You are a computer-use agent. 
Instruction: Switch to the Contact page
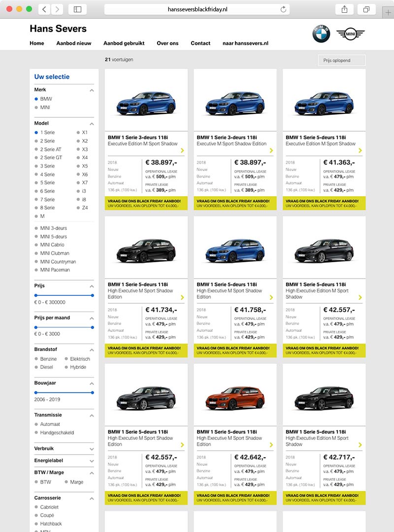tap(200, 43)
